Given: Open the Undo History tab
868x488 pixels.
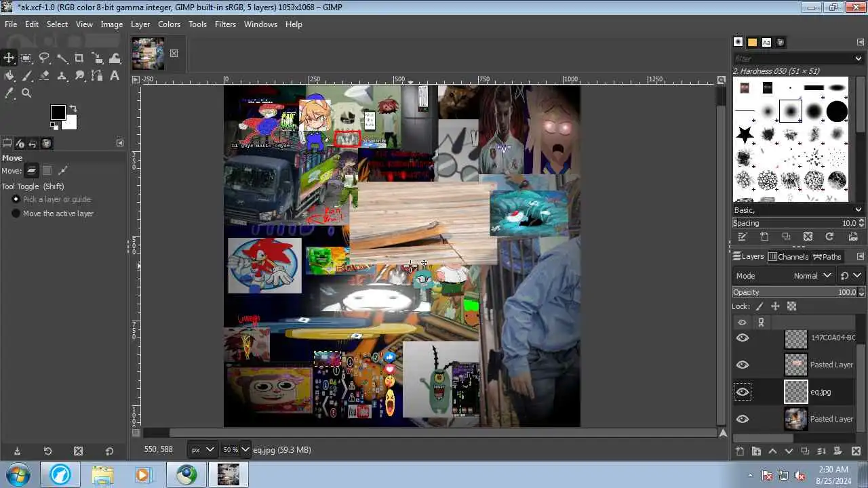Looking at the screenshot, I should 33,144.
